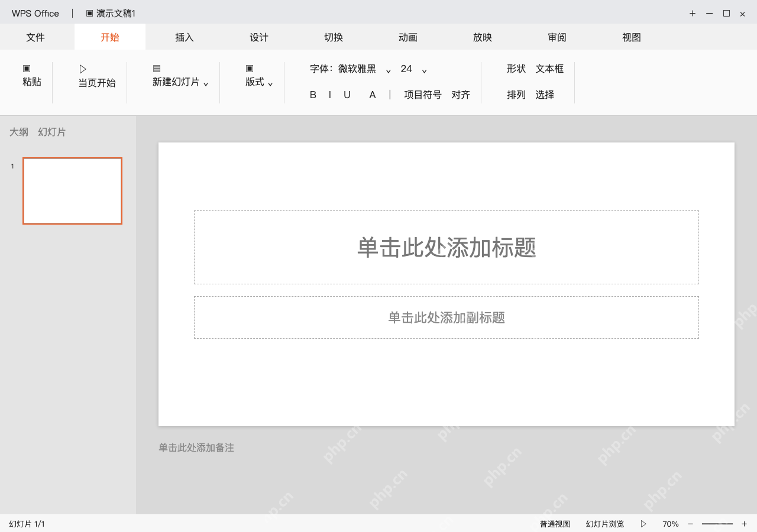The height and width of the screenshot is (532, 757).
Task: Show the 幻灯片 thumbnails pane
Action: tap(52, 132)
